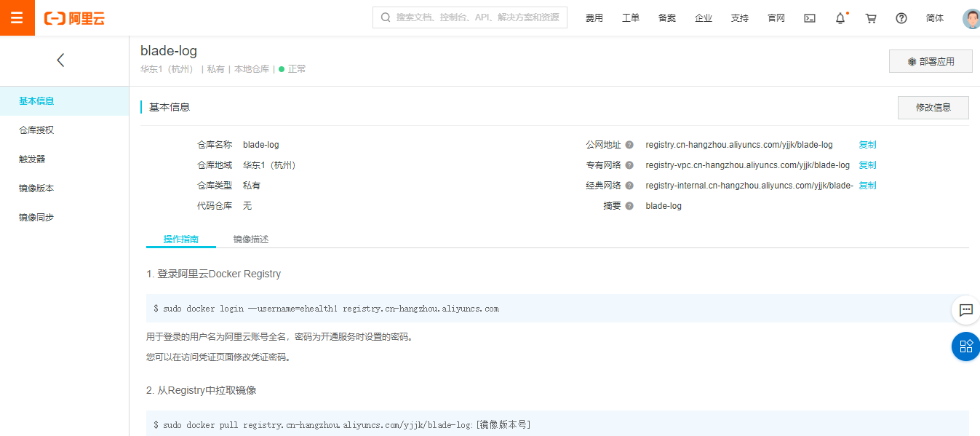The height and width of the screenshot is (436, 980).
Task: Click the search documentation input field
Action: tap(469, 17)
